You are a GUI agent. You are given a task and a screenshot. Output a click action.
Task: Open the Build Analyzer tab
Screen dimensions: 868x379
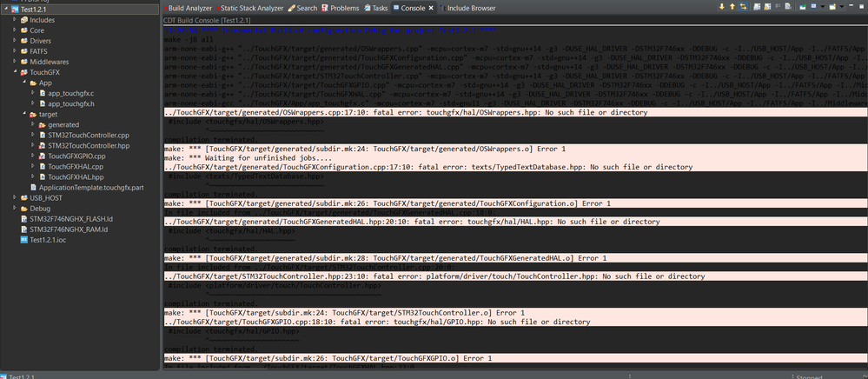[x=186, y=8]
